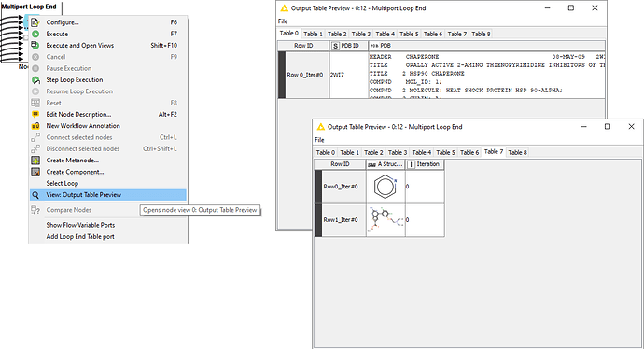The width and height of the screenshot is (644, 349).
Task: Click the green Execute play icon
Action: tap(35, 34)
